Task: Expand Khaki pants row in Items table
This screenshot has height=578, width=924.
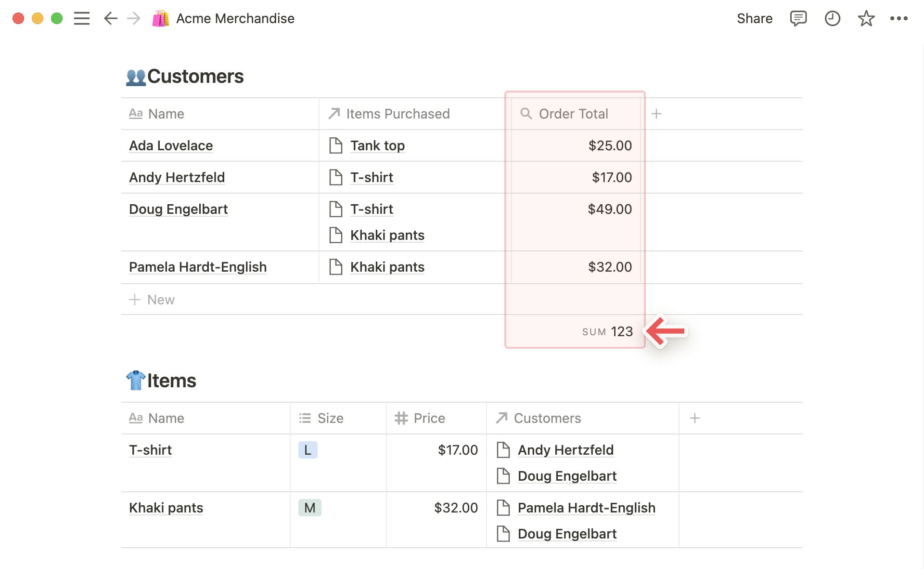Action: [165, 507]
